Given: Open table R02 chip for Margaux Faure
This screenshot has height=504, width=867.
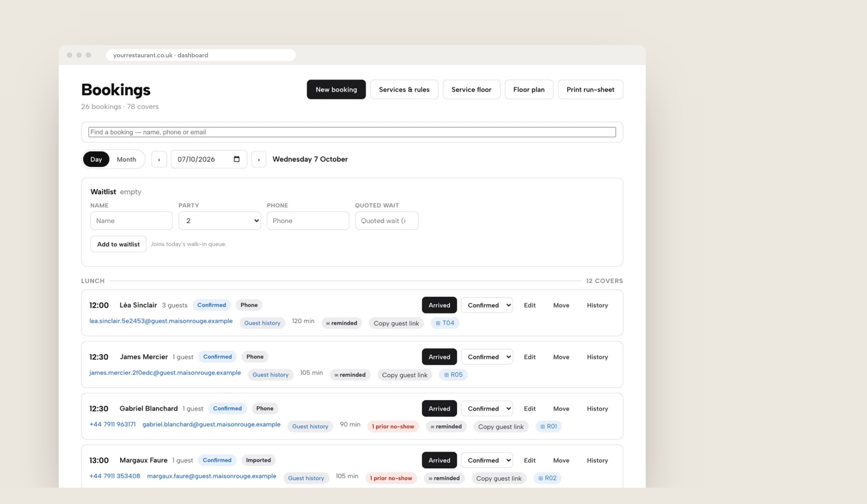Looking at the screenshot, I should point(547,478).
